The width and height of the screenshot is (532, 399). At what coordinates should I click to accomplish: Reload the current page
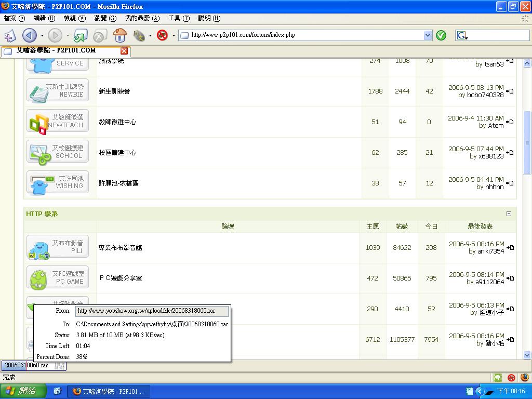80,35
